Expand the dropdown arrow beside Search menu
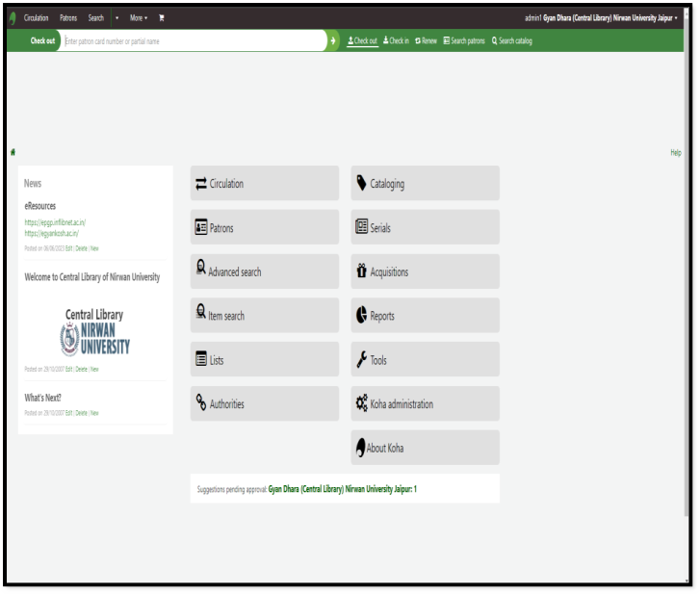The height and width of the screenshot is (594, 700). click(x=117, y=18)
